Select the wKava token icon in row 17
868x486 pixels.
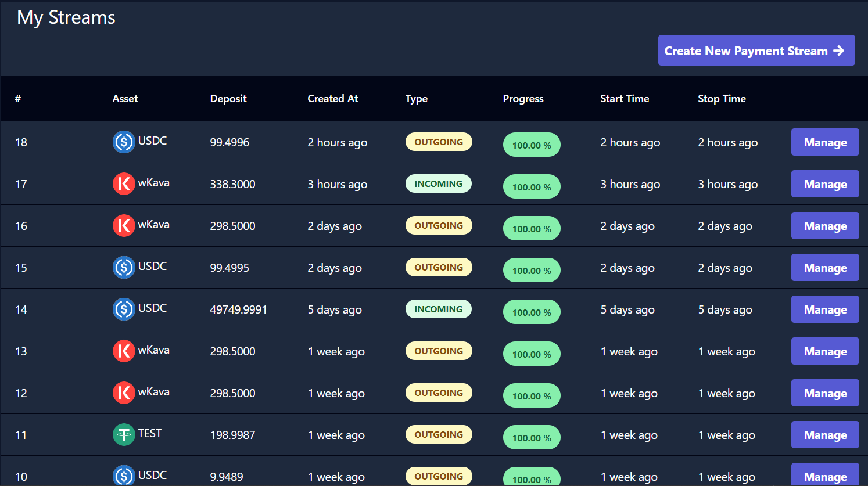[123, 183]
